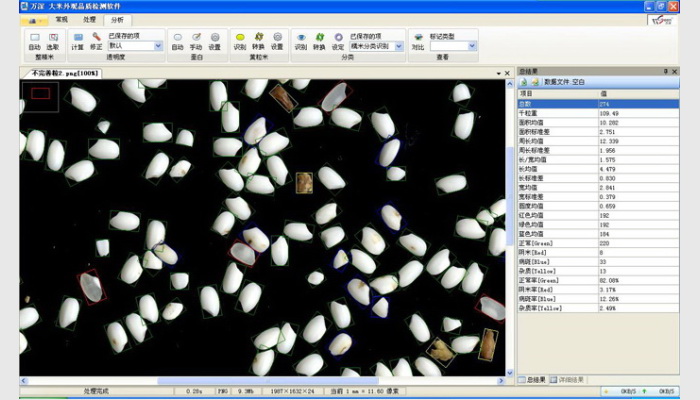Click the 转换 icon in 分类 group
This screenshot has height=400, width=700.
point(320,39)
